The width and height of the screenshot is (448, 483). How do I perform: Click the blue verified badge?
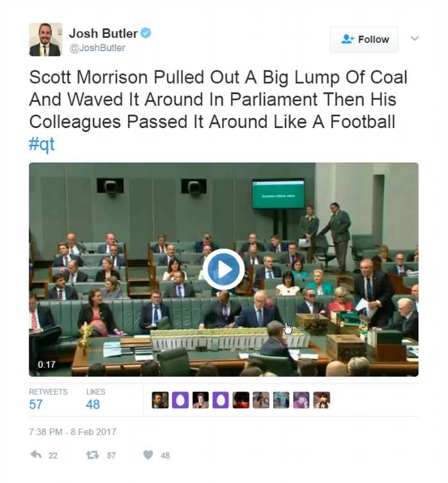click(x=146, y=33)
